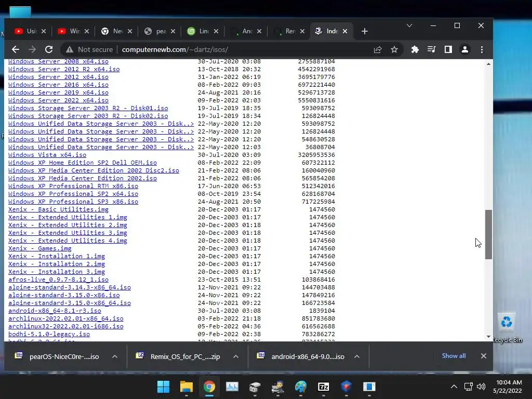Select date 24-Aug-2021 20:50 text
The image size is (532, 399).
pos(229,202)
